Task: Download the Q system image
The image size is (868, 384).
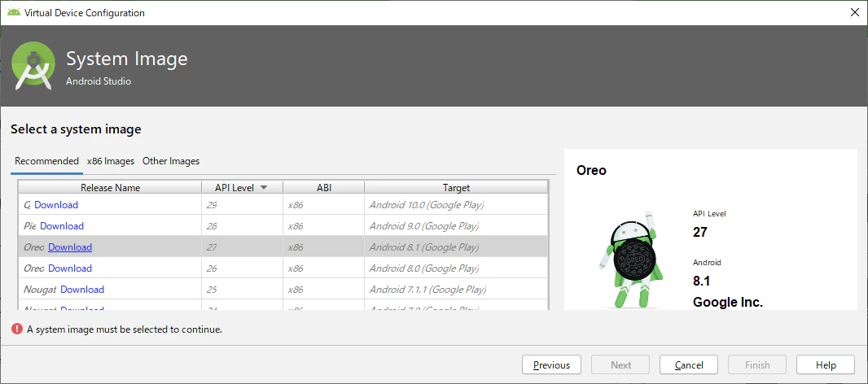Action: pyautogui.click(x=56, y=205)
